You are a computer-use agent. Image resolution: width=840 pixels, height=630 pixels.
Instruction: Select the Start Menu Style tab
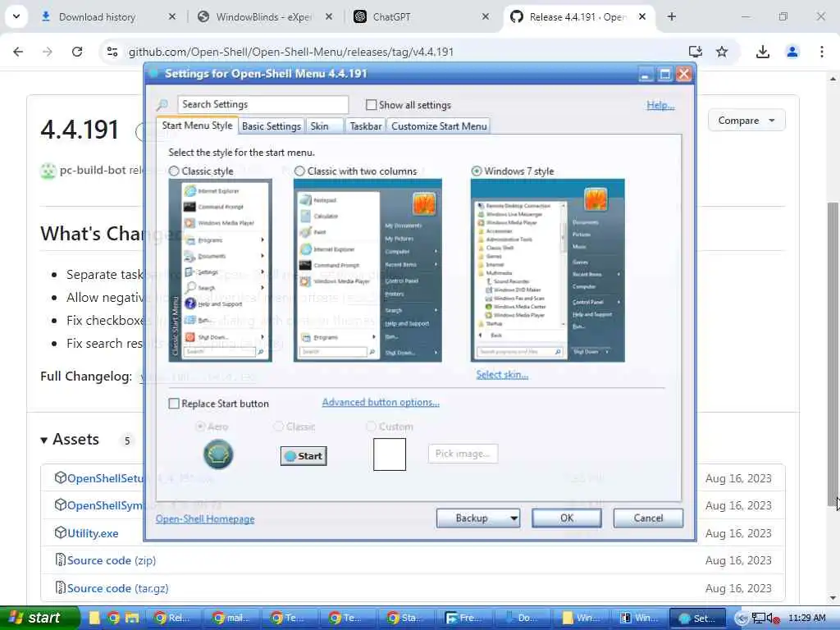[197, 126]
